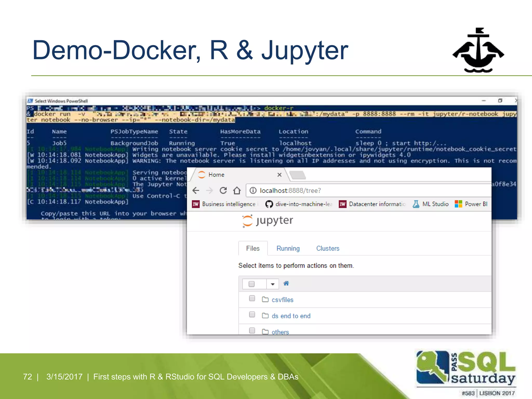Click the localhost:8888/tree address bar
The height and width of the screenshot is (399, 532).
click(369, 190)
